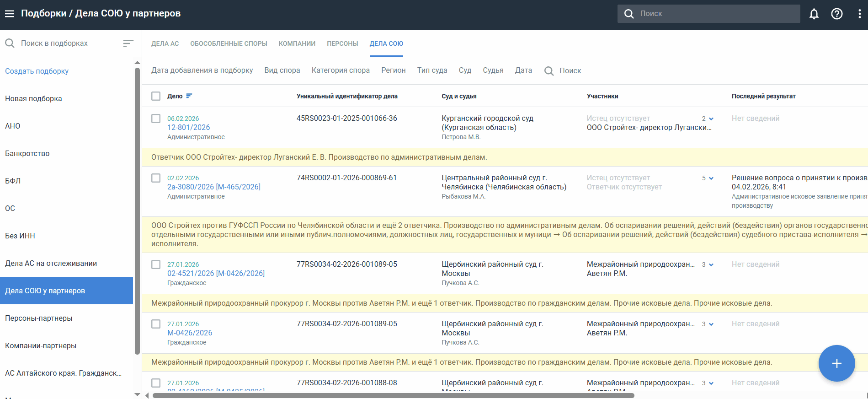
Task: Check the box for case 12-801/2026
Action: click(x=156, y=119)
